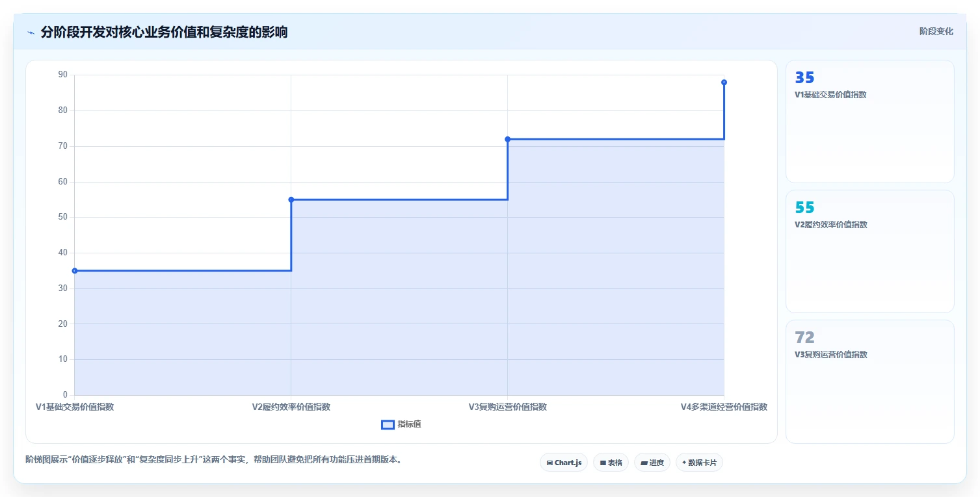This screenshot has width=980, height=497.
Task: Click the blue 35 value in the card
Action: (804, 78)
